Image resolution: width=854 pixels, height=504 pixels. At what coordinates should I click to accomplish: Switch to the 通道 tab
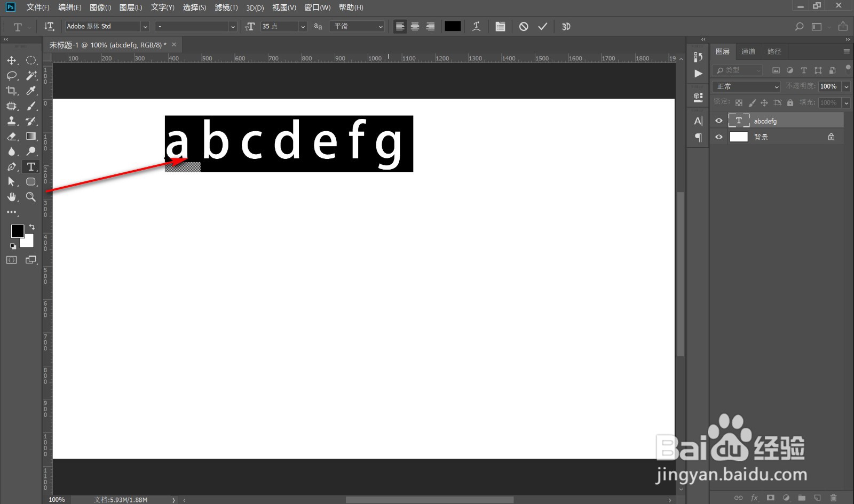tap(748, 51)
